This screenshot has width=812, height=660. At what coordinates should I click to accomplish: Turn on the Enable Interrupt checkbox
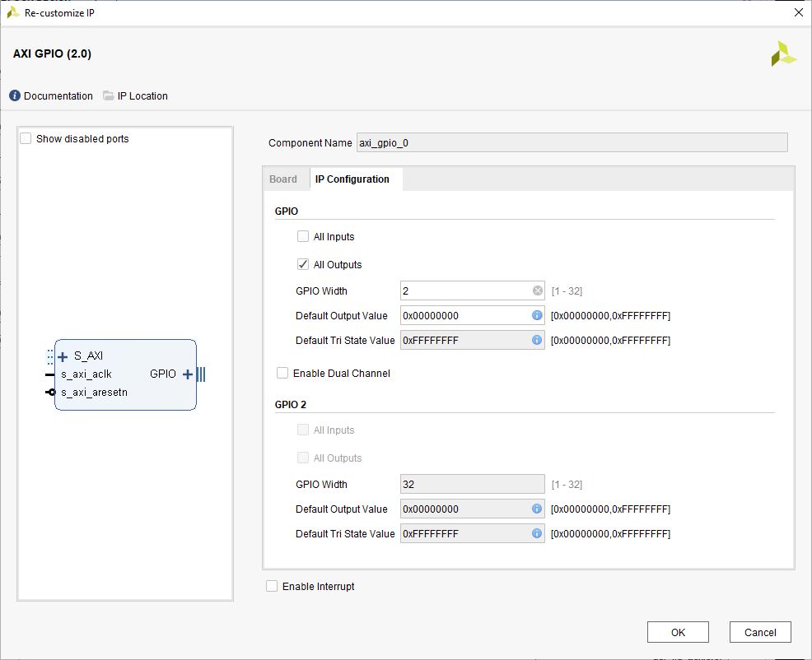(x=272, y=586)
